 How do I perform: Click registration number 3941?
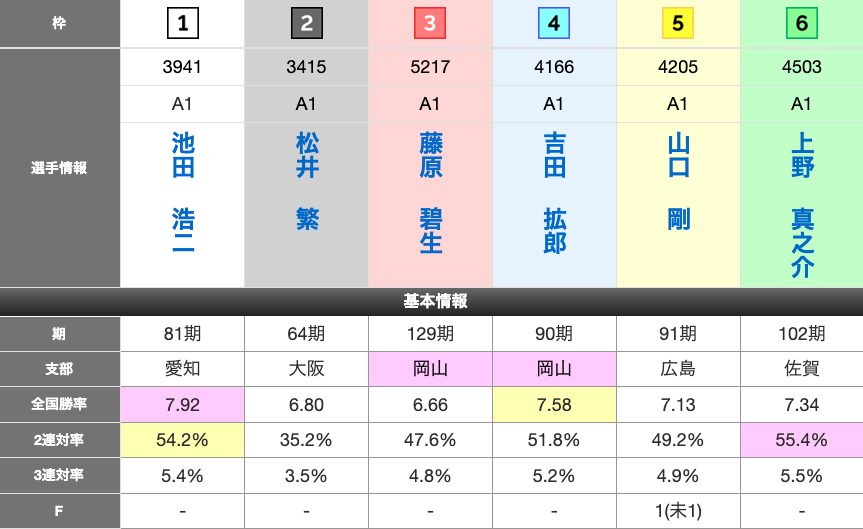182,68
